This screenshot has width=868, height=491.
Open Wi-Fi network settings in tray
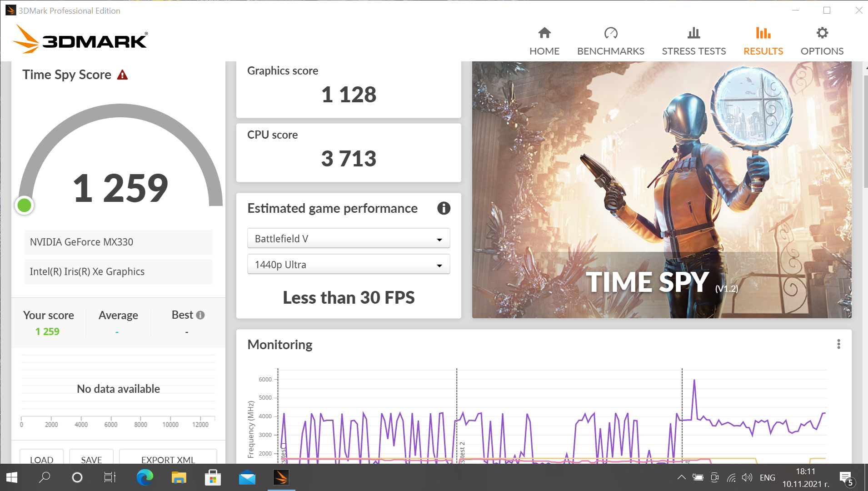coord(731,477)
